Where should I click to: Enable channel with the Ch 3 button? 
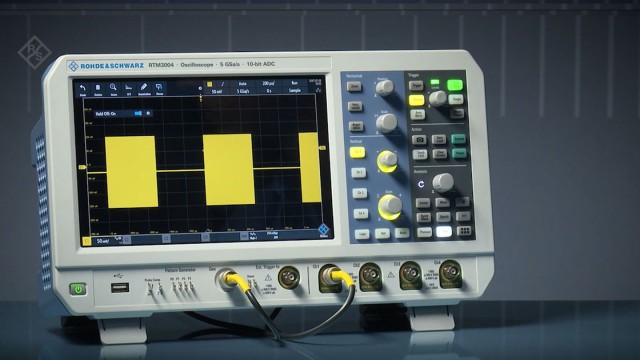coord(360,193)
